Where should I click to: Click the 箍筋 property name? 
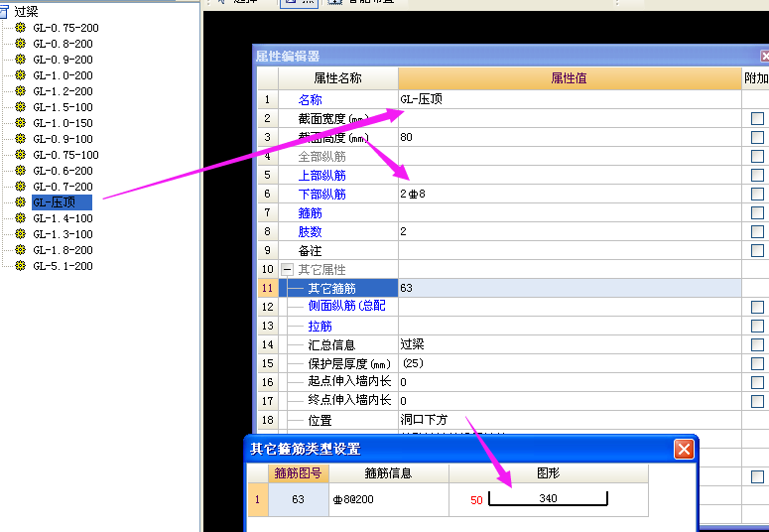point(310,213)
